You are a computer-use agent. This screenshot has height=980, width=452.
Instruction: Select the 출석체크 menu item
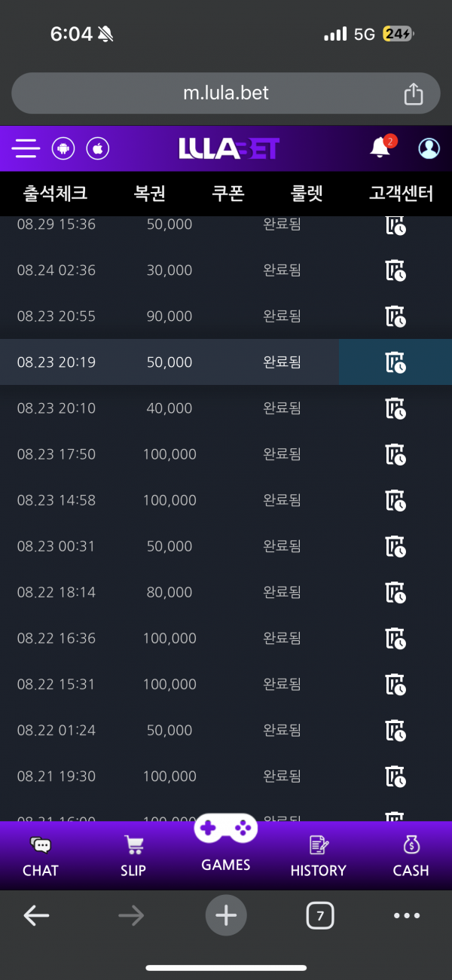pos(55,194)
